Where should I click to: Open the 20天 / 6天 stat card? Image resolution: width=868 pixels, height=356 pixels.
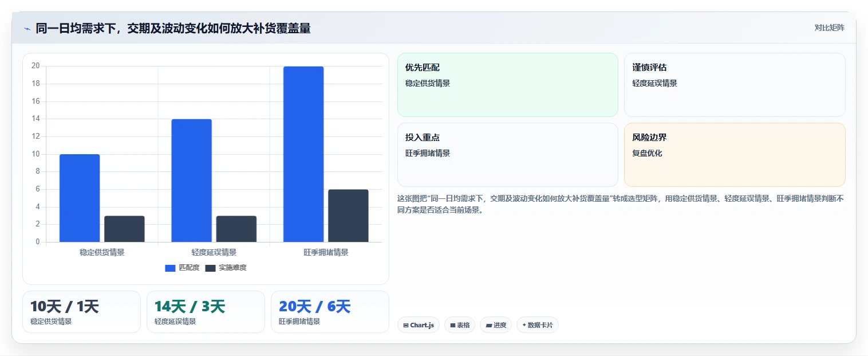pyautogui.click(x=330, y=312)
